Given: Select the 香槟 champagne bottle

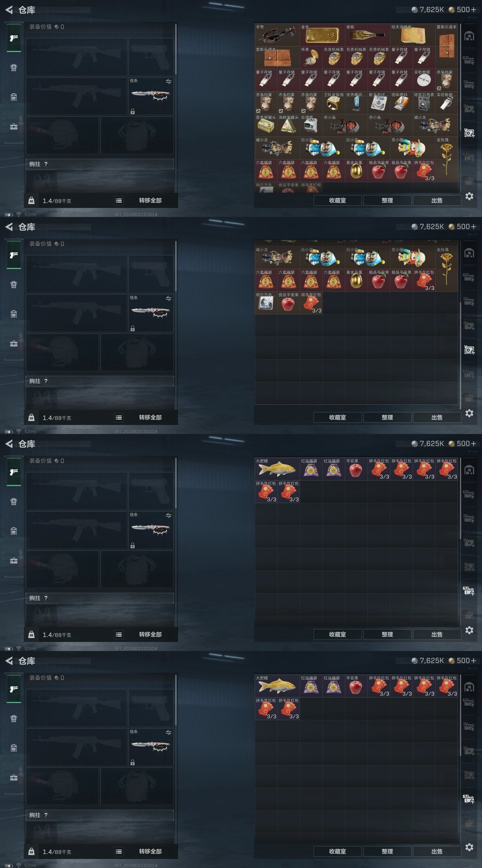Looking at the screenshot, I should pyautogui.click(x=368, y=35).
